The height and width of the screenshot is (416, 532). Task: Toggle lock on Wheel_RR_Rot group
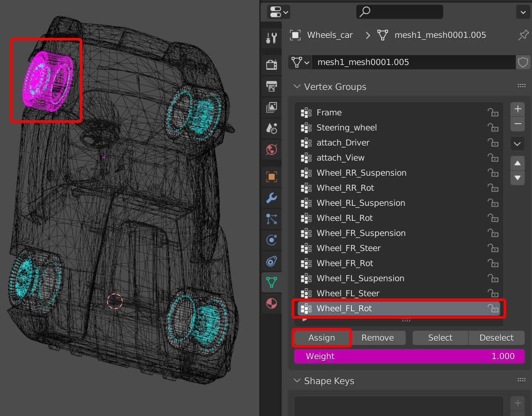pyautogui.click(x=493, y=188)
